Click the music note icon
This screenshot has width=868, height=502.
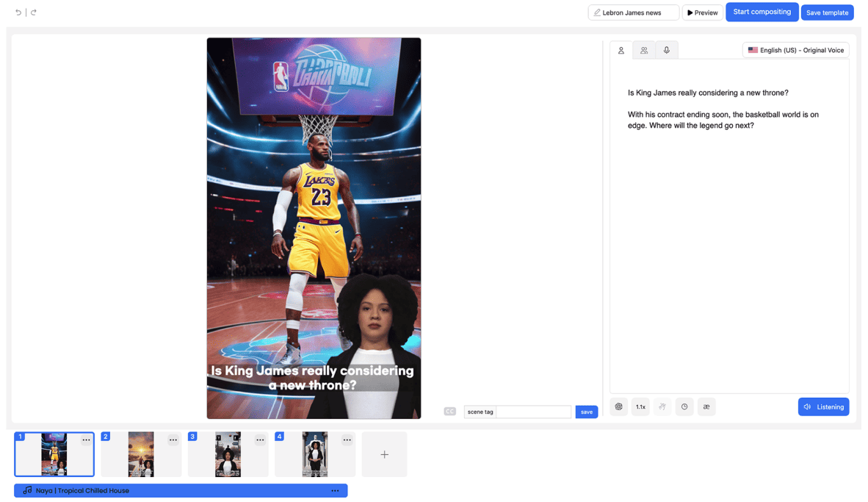[x=27, y=490]
